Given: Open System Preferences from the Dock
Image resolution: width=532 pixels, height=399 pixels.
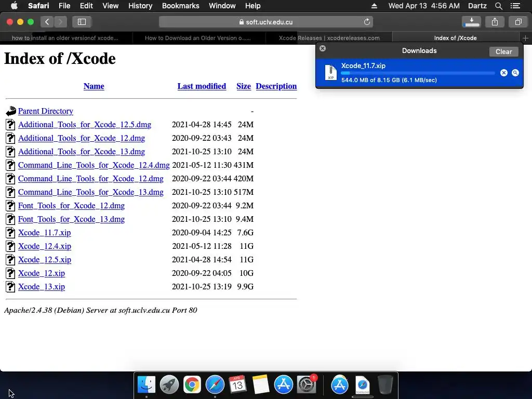Looking at the screenshot, I should pos(307,385).
